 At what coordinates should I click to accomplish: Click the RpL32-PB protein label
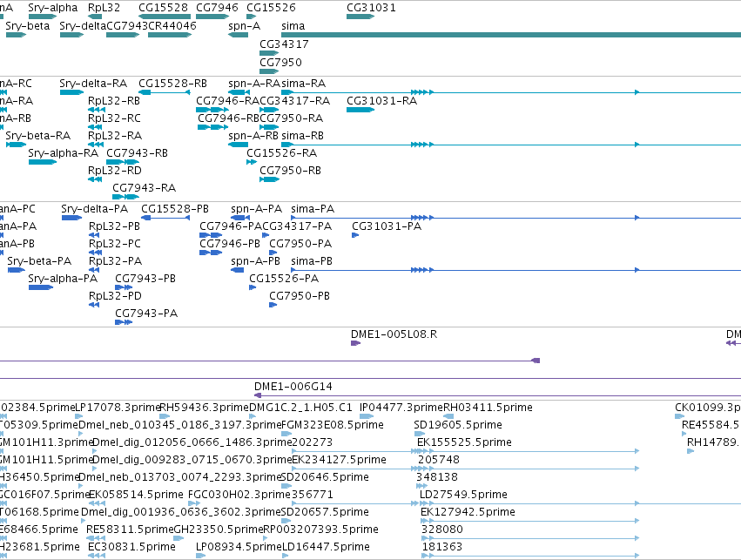pos(114,226)
